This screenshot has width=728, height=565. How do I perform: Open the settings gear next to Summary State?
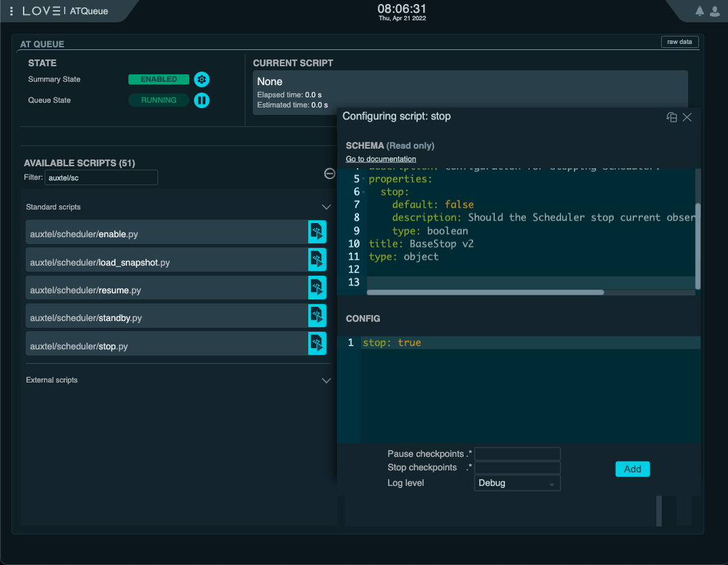tap(201, 79)
